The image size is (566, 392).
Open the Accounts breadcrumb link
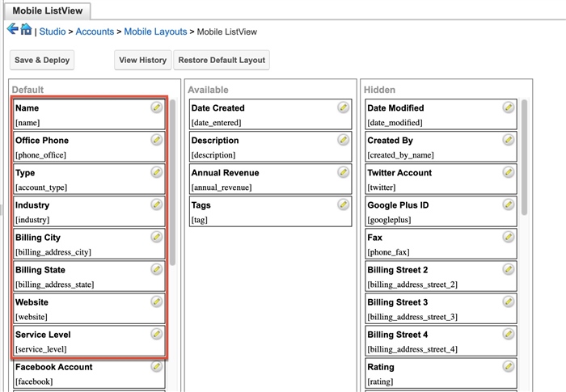[95, 32]
